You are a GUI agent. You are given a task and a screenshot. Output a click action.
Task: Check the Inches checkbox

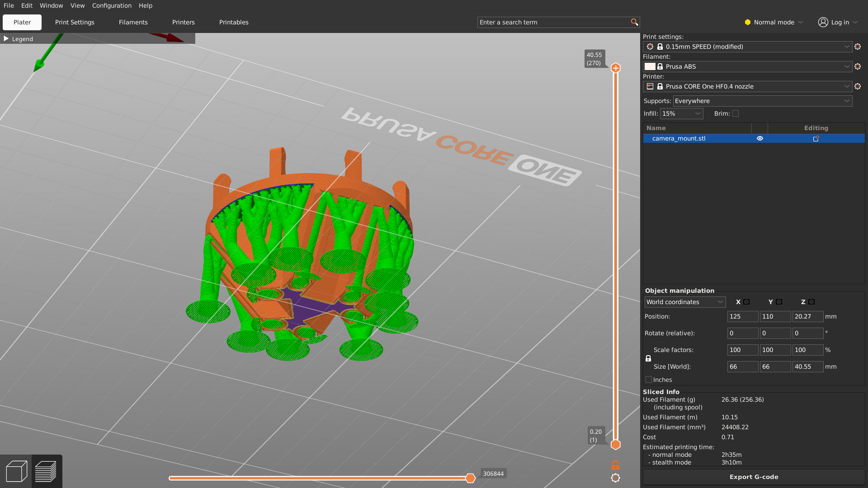click(649, 380)
